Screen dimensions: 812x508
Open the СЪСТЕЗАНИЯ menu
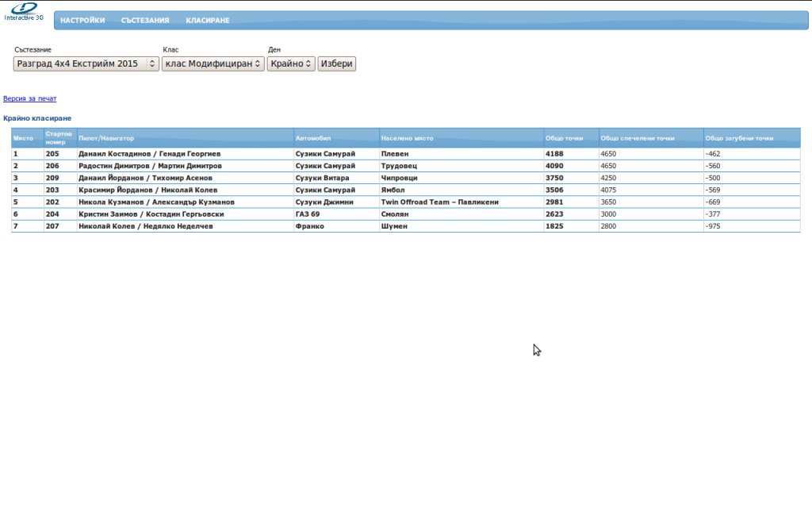(145, 21)
